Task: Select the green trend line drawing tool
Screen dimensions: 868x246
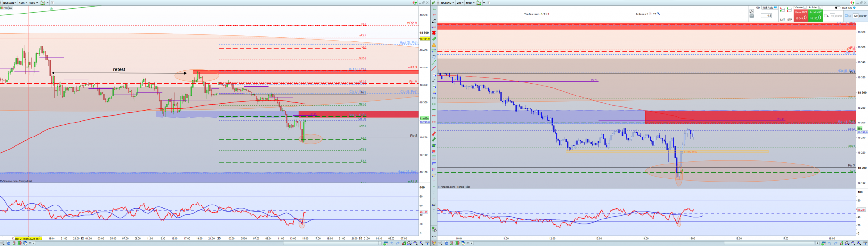Action: pyautogui.click(x=434, y=62)
